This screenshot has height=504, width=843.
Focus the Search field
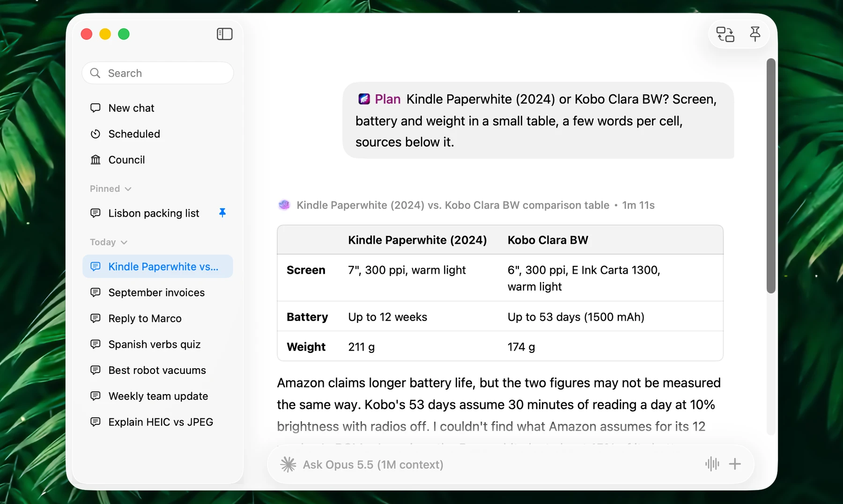click(x=158, y=73)
